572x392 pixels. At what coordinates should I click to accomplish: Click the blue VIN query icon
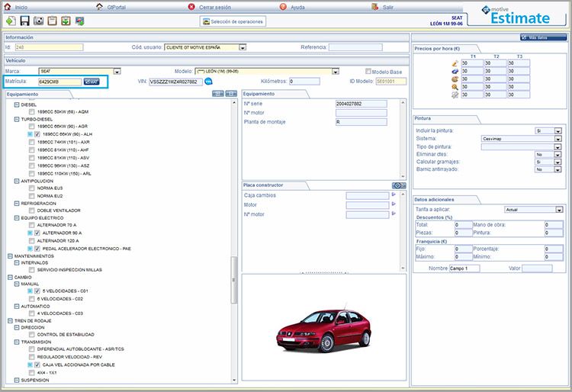coord(208,82)
